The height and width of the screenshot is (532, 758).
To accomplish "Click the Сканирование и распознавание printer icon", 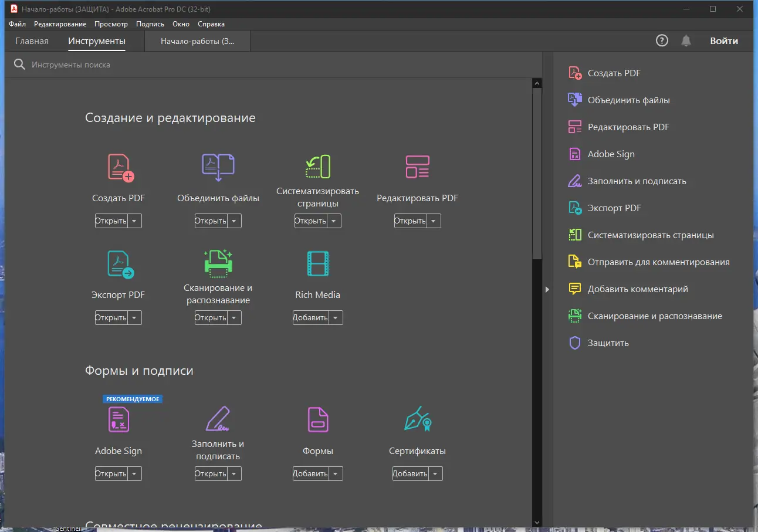I will click(218, 263).
